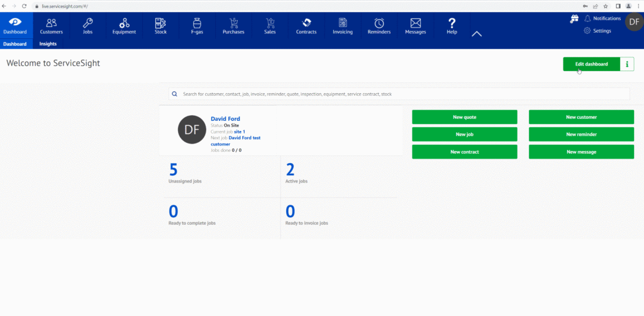
Task: Open the Messages envelope icon
Action: [x=416, y=23]
